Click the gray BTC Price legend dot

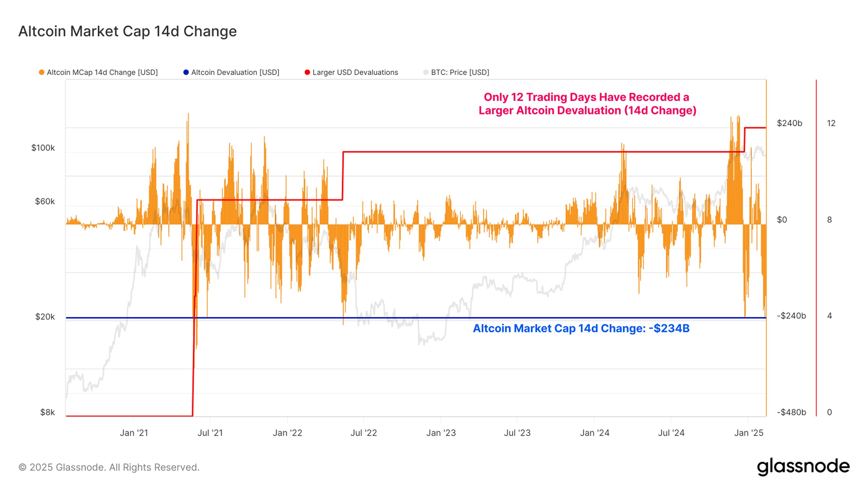pyautogui.click(x=426, y=72)
